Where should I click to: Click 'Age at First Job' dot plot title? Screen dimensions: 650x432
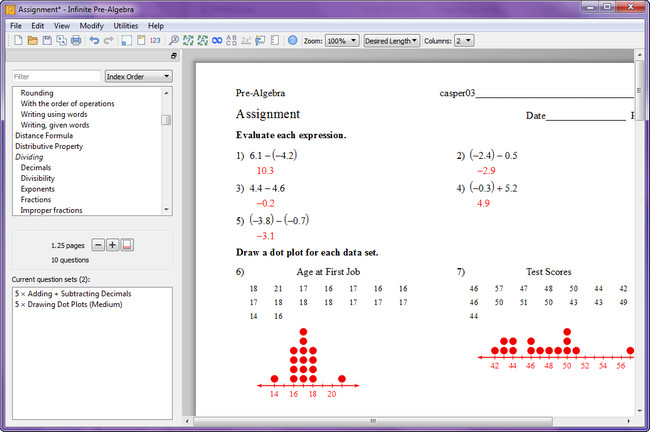click(328, 272)
